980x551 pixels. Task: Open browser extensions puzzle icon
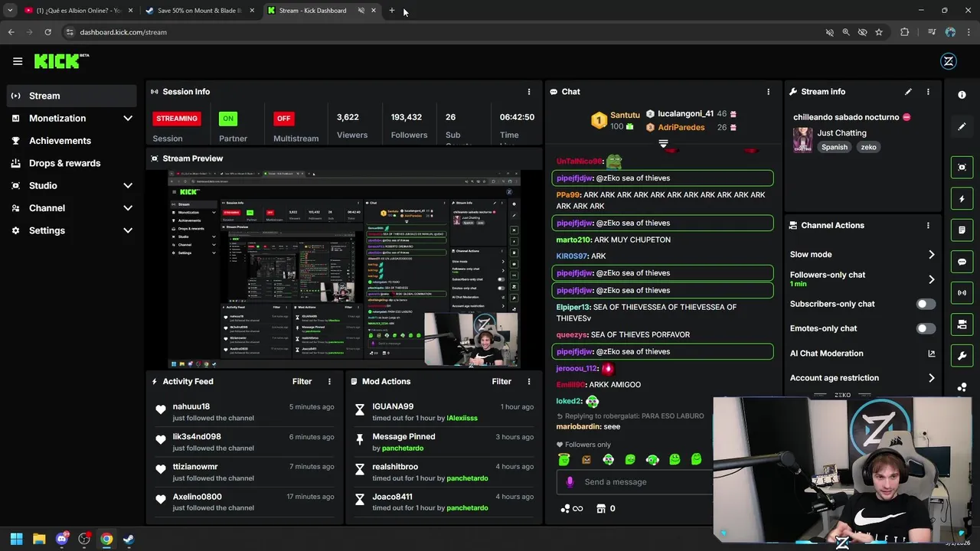[x=905, y=32]
